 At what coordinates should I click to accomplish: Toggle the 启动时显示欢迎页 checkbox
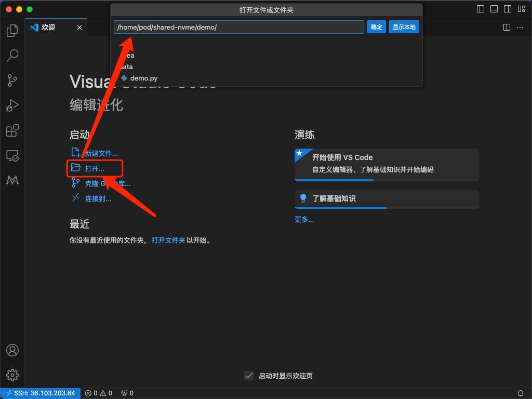pyautogui.click(x=249, y=376)
